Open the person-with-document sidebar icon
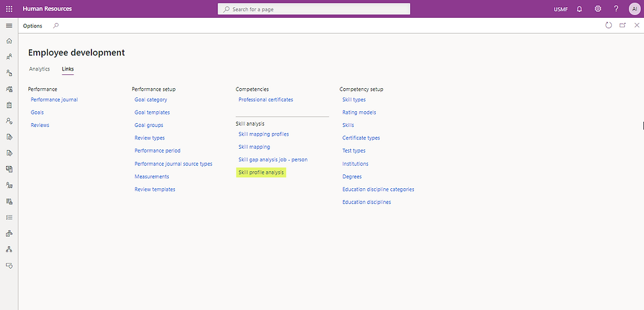Screen dimensions: 644x310 (x=9, y=73)
